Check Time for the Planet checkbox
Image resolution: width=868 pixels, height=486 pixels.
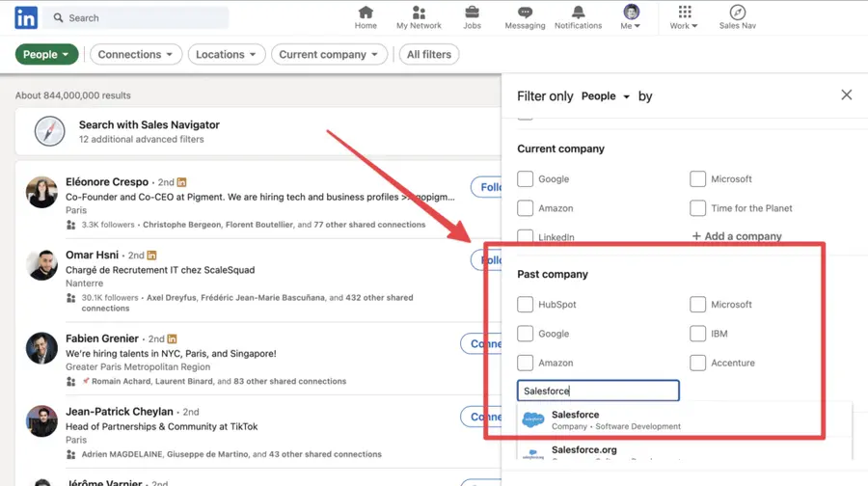697,208
